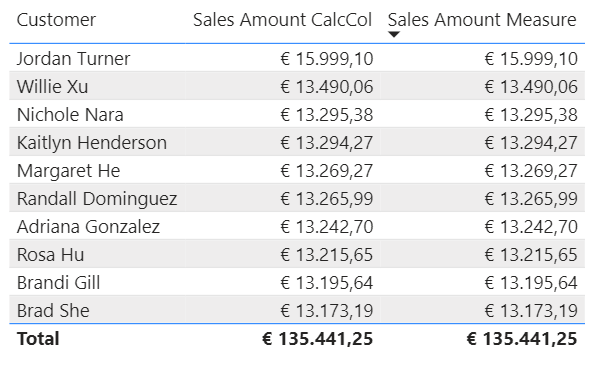Image resolution: width=606 pixels, height=367 pixels.
Task: Sort by the Customer column header
Action: click(x=56, y=20)
